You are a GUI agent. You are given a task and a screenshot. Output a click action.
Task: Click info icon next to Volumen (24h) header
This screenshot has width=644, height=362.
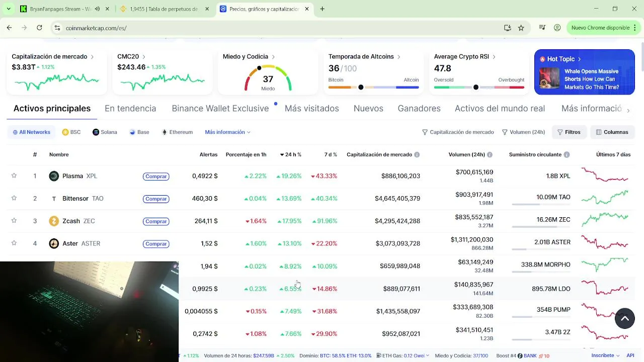pos(490,155)
